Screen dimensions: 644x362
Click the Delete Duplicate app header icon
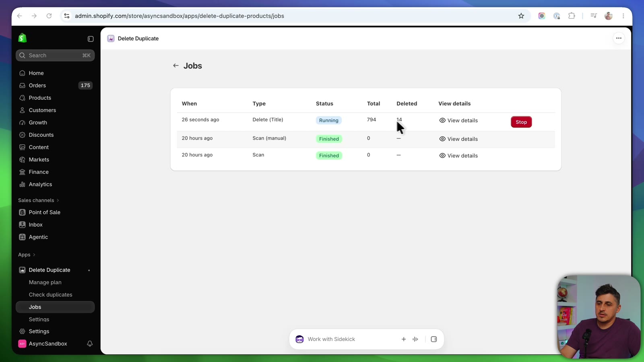click(111, 39)
